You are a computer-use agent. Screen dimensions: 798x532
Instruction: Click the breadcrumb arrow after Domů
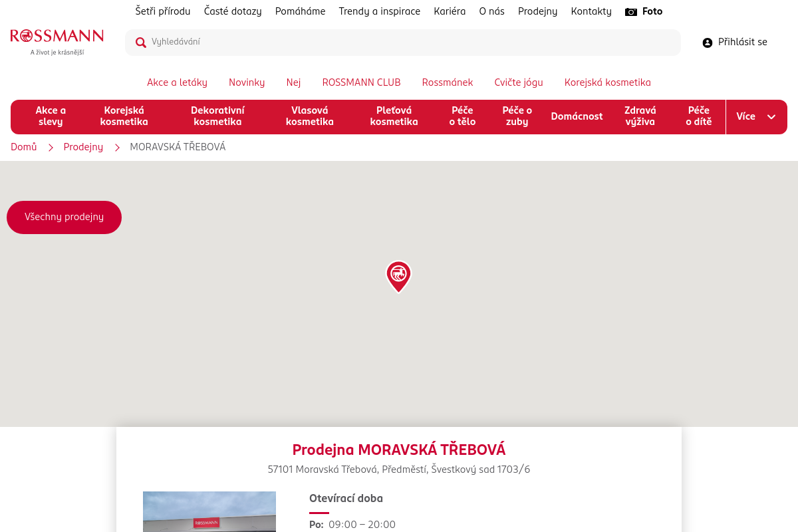pyautogui.click(x=51, y=148)
